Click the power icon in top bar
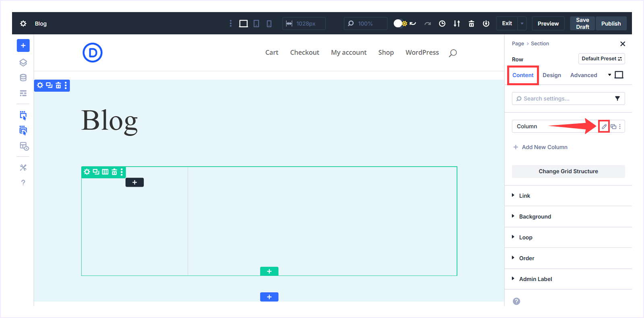This screenshot has height=318, width=644. (486, 24)
